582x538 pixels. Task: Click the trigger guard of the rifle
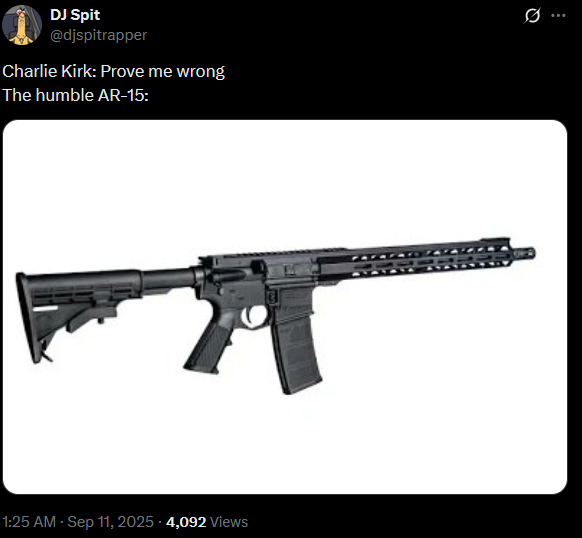pyautogui.click(x=255, y=316)
